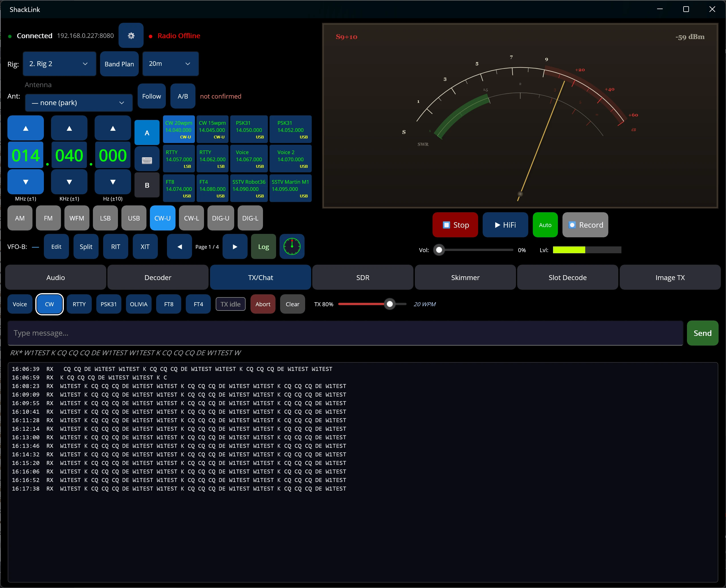Select the FT8 14.074.000 memory preset
Viewport: 726px width, 588px height.
tap(179, 189)
